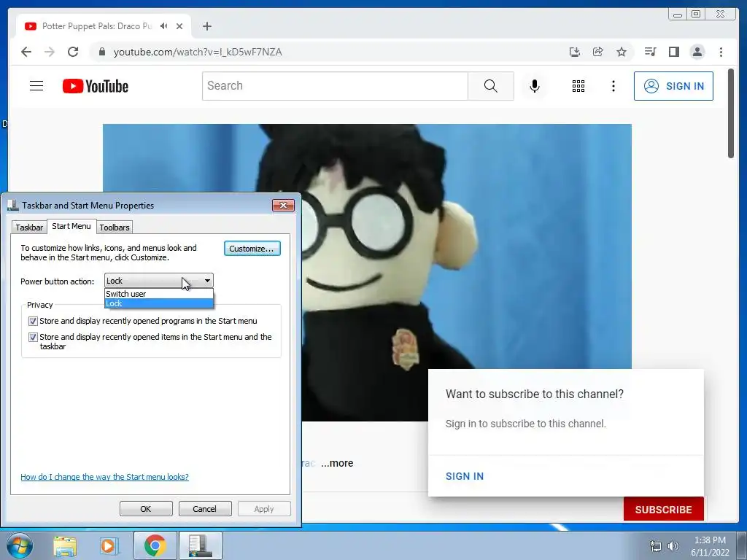Open the YouTube apps grid icon
The width and height of the screenshot is (747, 560).
(x=578, y=86)
